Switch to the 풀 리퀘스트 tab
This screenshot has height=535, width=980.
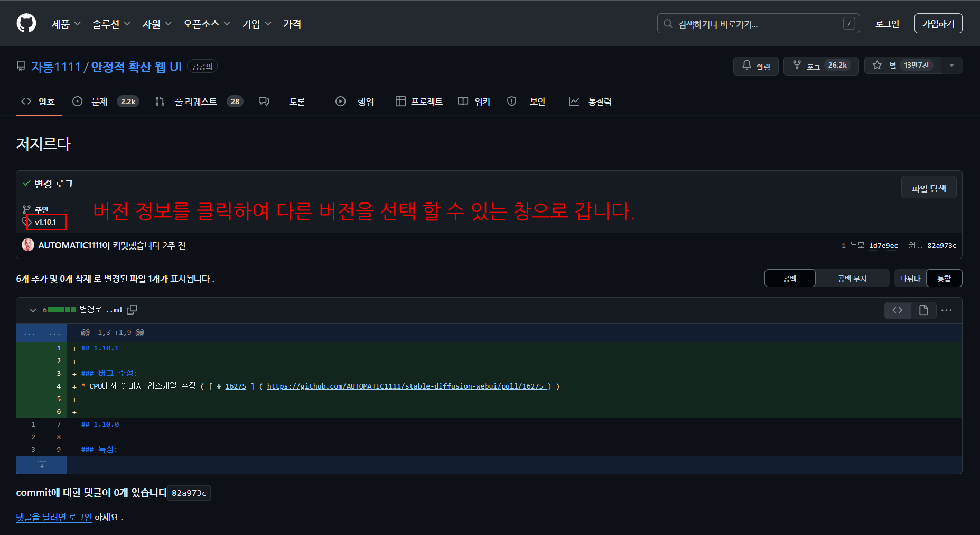[x=199, y=101]
